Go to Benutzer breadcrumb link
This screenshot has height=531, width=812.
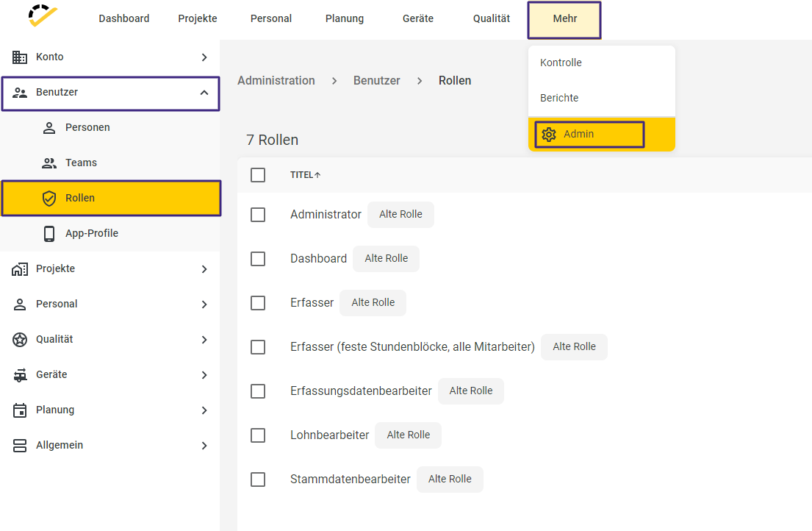pyautogui.click(x=376, y=81)
